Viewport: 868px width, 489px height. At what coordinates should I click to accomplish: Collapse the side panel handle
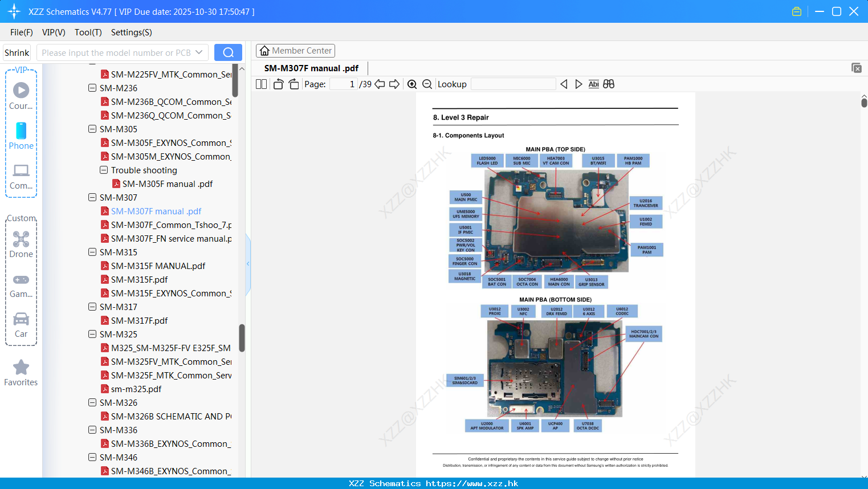(x=248, y=263)
